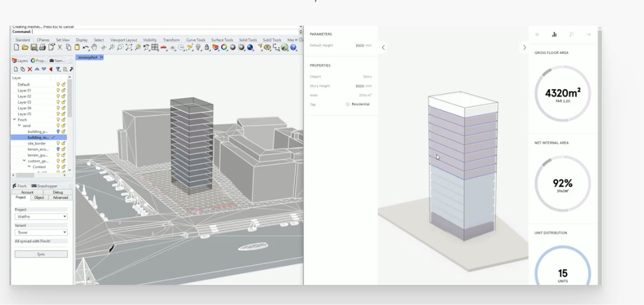Collapse left panel with chevron arrow
The height and width of the screenshot is (305, 644).
click(x=383, y=47)
